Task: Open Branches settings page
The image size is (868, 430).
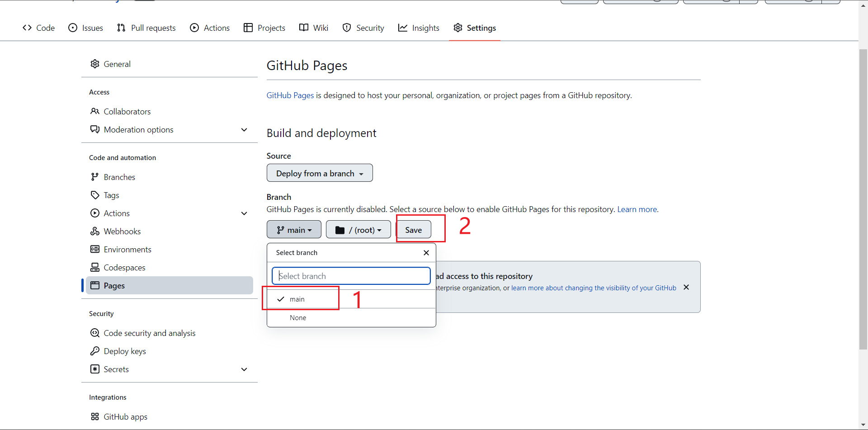Action: [170, 177]
